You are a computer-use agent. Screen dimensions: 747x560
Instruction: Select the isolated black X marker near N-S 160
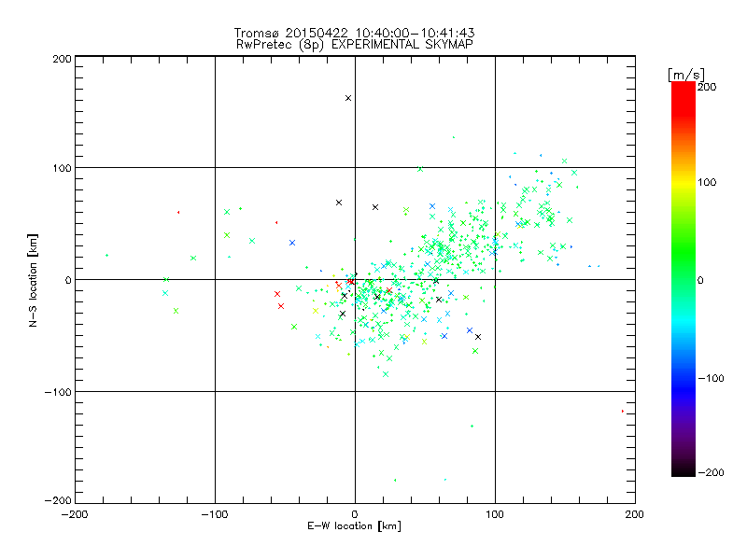pos(348,98)
